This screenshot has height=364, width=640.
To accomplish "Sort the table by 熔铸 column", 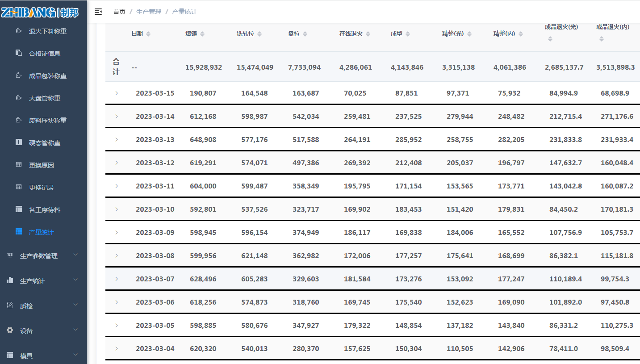I will (x=202, y=34).
